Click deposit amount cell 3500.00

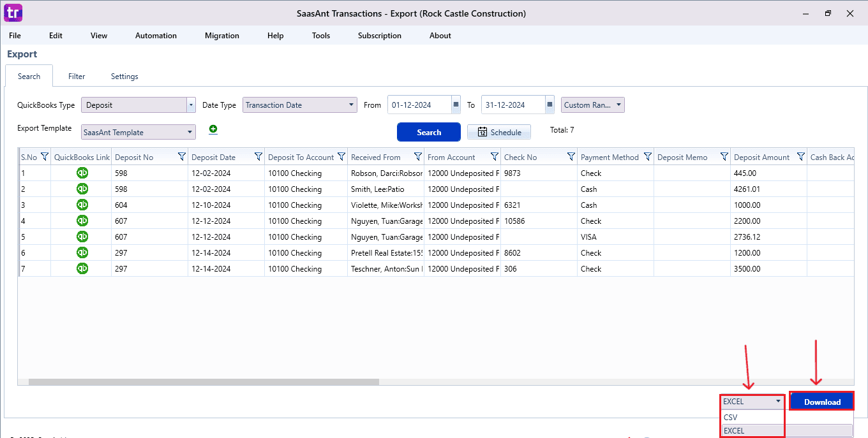tap(768, 268)
